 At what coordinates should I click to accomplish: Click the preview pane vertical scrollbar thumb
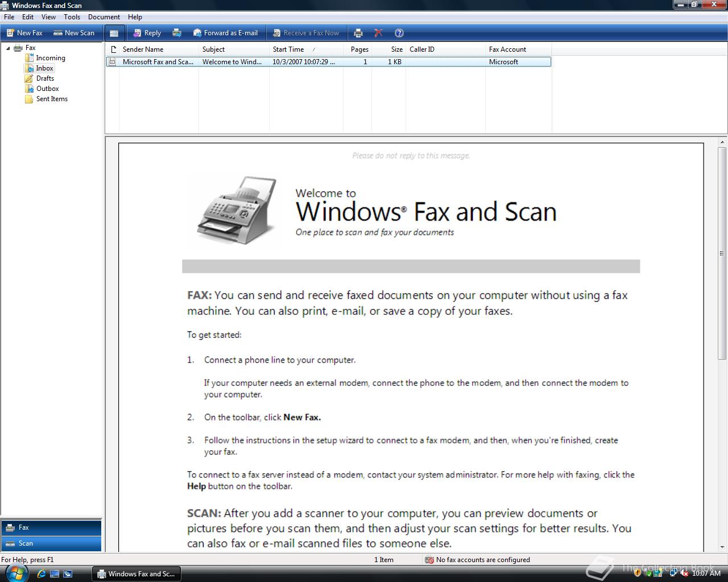point(723,253)
